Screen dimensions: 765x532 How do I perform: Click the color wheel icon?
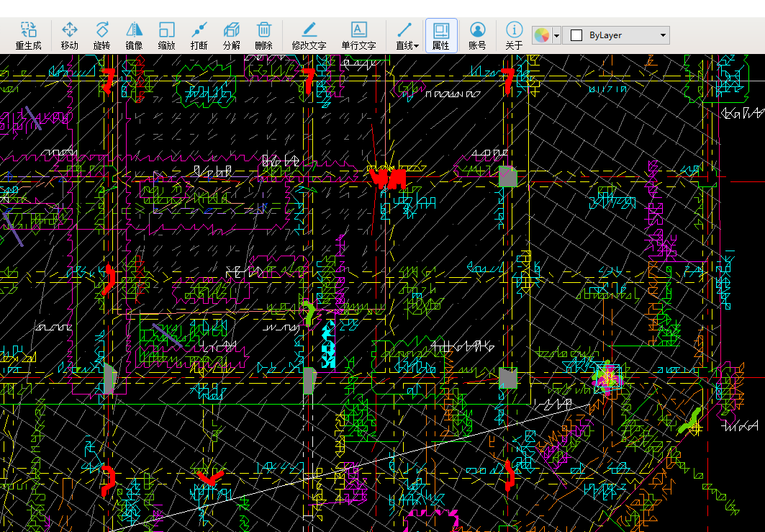541,35
